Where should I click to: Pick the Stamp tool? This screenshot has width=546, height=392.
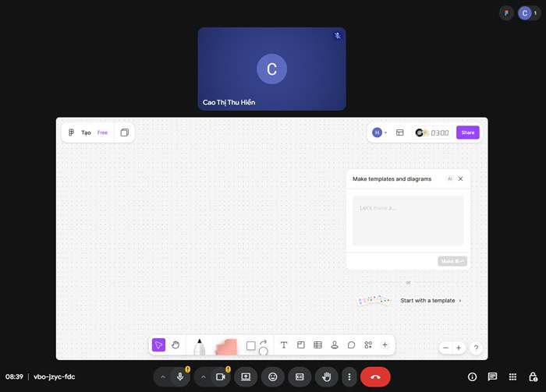335,344
